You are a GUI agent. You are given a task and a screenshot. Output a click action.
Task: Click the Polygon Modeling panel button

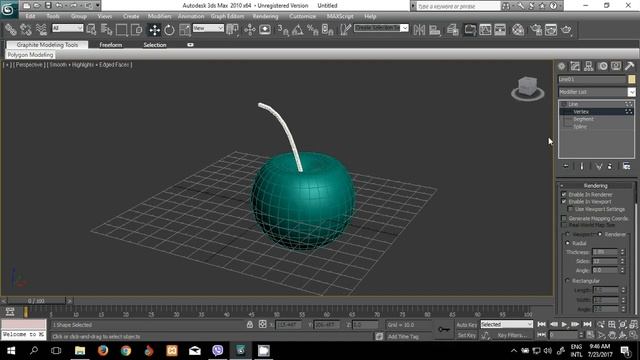[x=30, y=55]
